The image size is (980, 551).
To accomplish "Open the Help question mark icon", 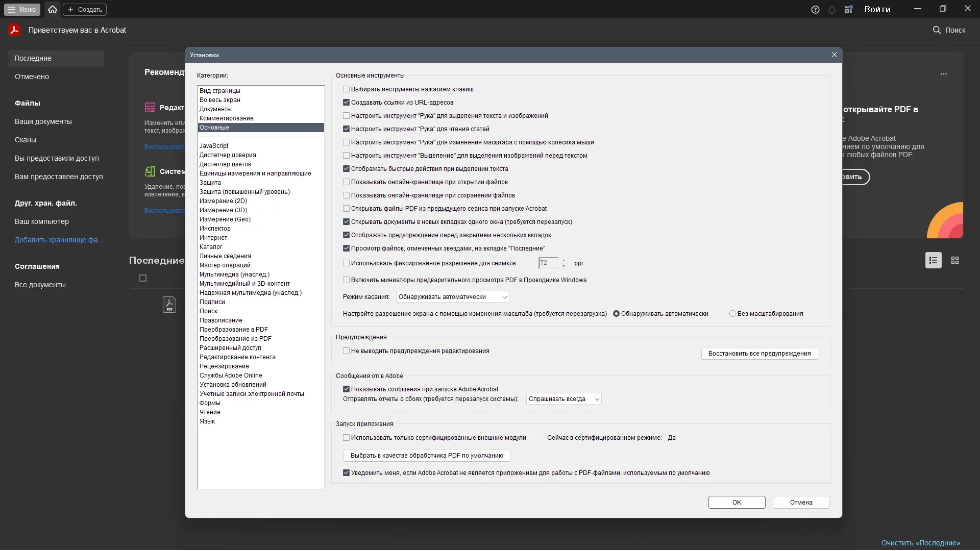I will 815,10.
